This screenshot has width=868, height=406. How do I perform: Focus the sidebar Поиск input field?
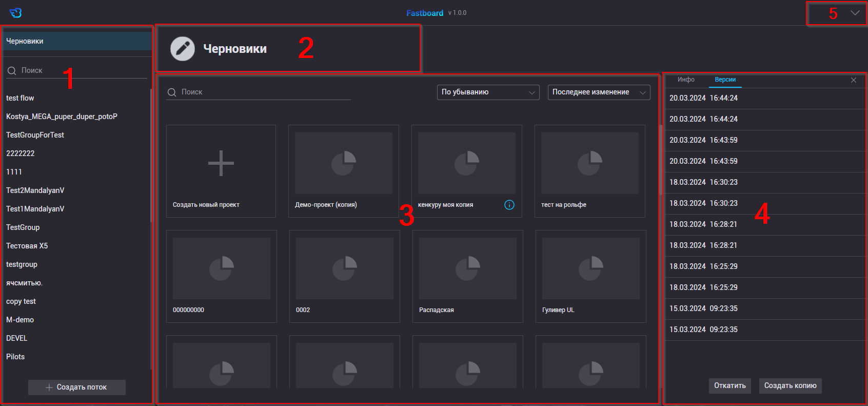[x=77, y=71]
